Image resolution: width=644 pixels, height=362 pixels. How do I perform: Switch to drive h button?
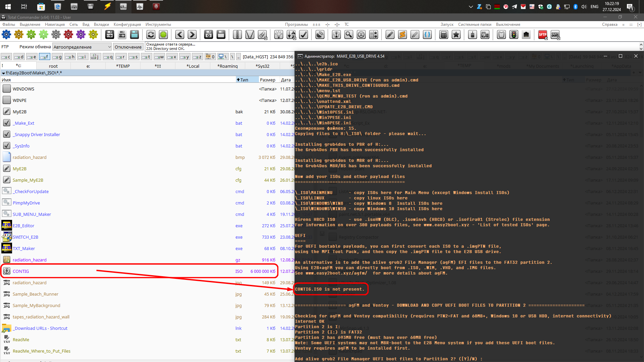70,57
